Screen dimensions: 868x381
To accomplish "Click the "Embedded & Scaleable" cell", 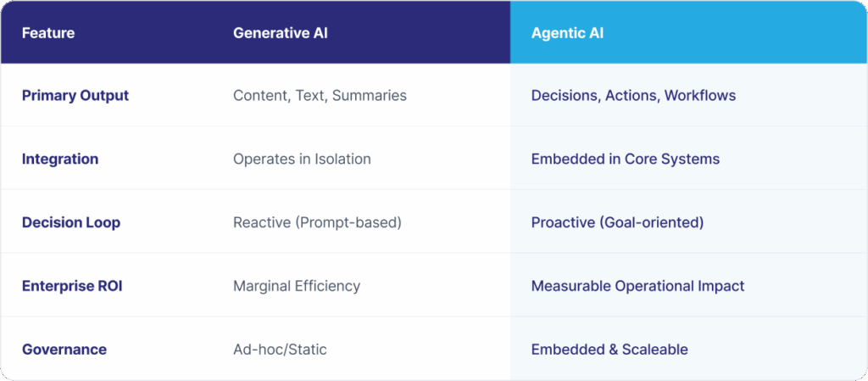I will pos(609,349).
